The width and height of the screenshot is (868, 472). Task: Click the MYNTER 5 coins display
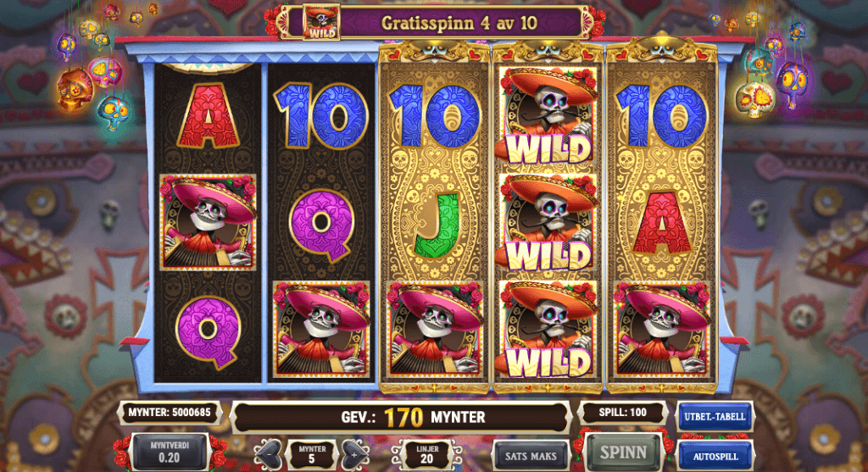pyautogui.click(x=312, y=455)
